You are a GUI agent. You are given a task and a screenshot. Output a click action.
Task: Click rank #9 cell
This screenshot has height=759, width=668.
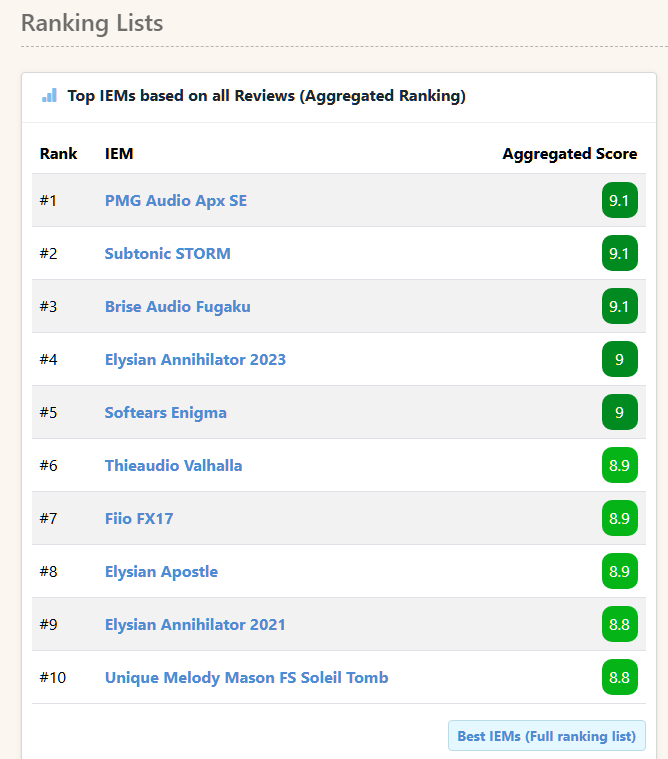click(48, 624)
